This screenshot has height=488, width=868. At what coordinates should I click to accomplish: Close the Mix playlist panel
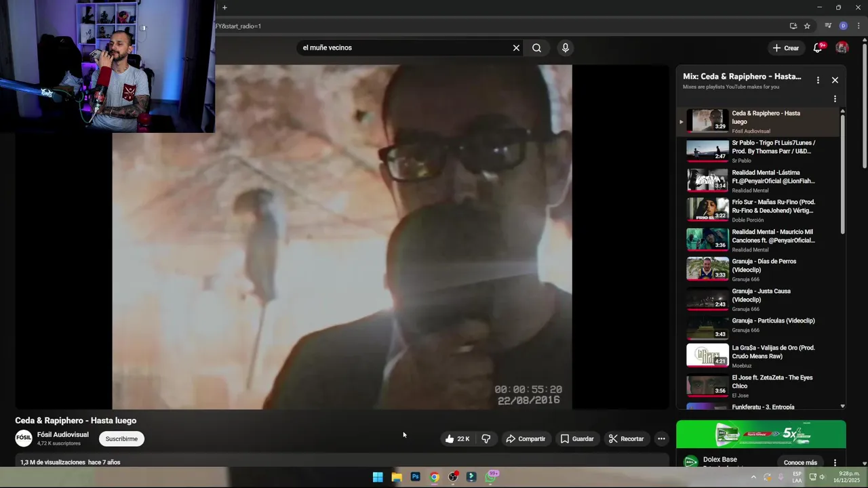[835, 80]
